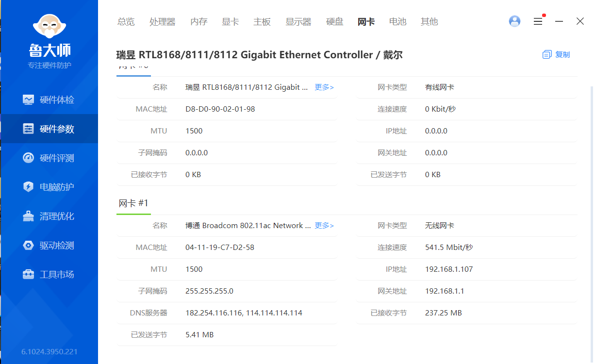Expand 更多 for the Broadcom adapter name
595x364 pixels.
tap(324, 226)
